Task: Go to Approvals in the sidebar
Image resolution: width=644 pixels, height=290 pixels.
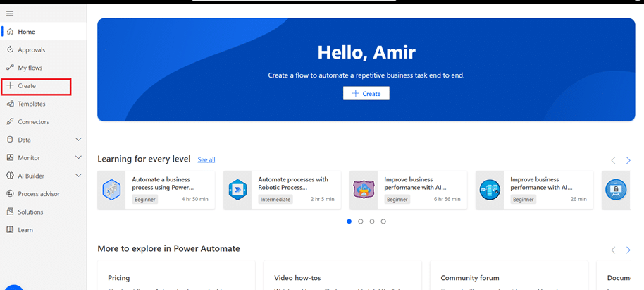Action: (43, 50)
